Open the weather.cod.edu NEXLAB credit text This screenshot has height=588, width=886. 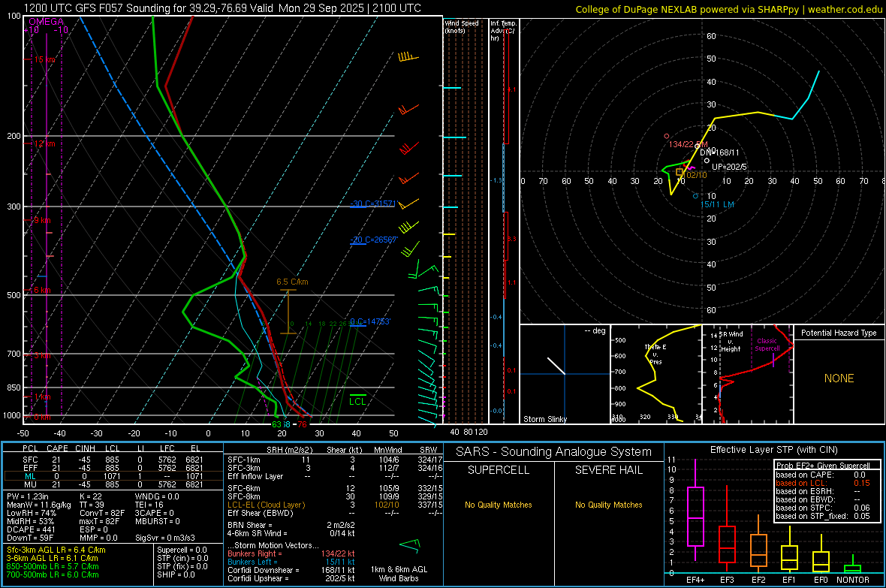click(729, 9)
